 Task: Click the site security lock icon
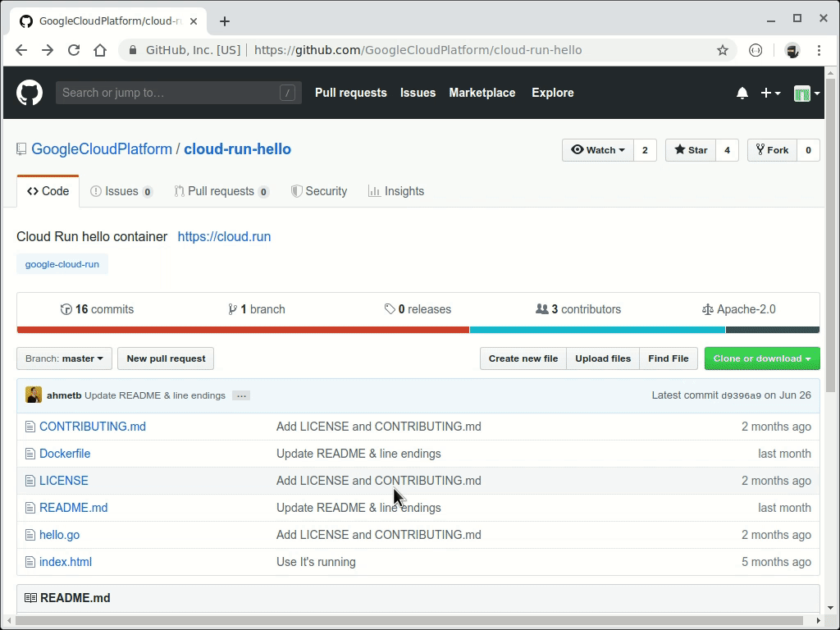(132, 50)
